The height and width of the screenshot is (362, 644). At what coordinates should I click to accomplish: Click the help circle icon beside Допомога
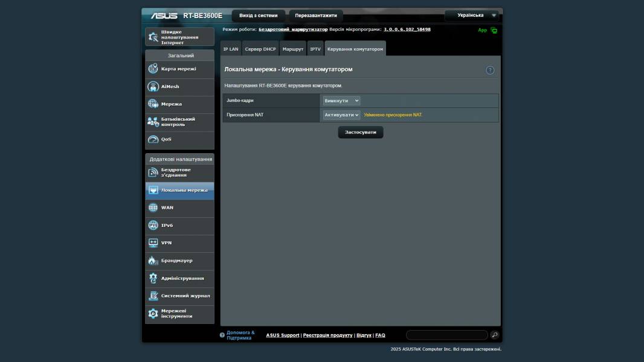222,335
